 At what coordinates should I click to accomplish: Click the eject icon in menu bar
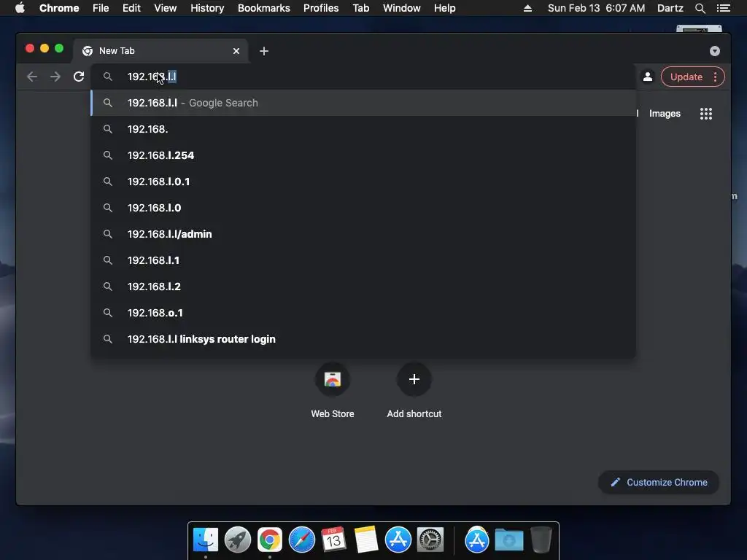(x=527, y=8)
